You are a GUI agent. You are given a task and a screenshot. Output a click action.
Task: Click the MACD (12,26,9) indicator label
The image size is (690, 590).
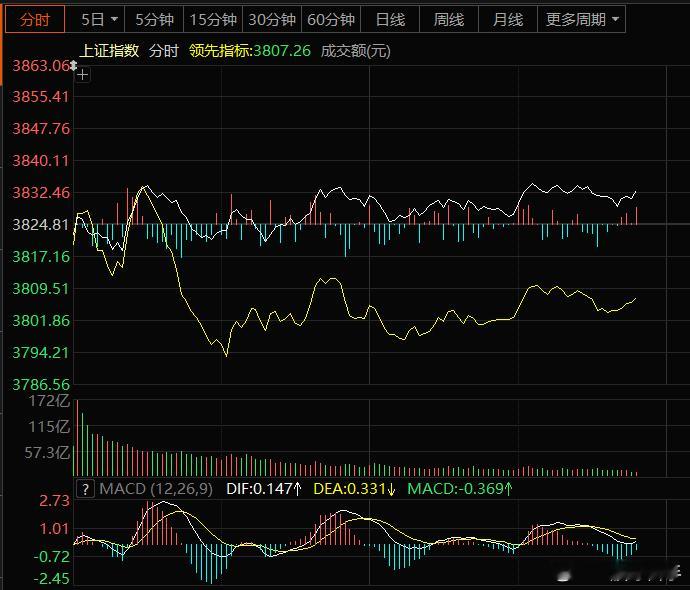156,489
